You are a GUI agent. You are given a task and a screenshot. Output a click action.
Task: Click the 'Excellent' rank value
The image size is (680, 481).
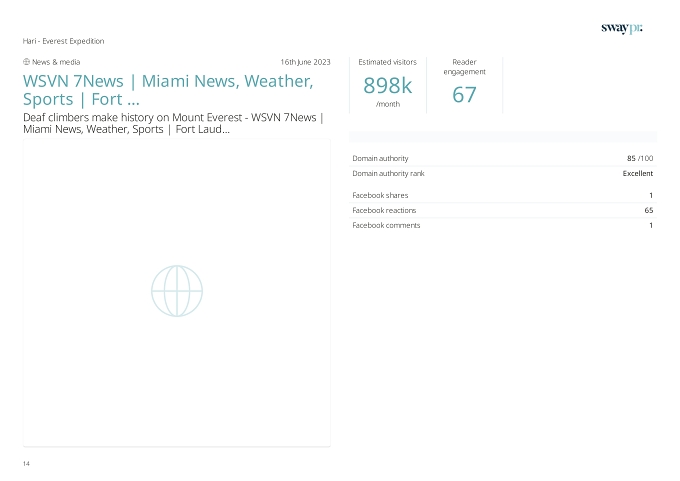pyautogui.click(x=638, y=173)
